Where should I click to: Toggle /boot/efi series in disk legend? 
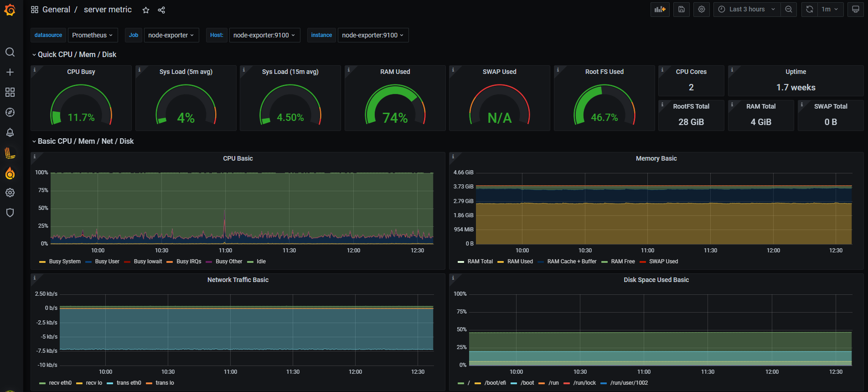(x=495, y=383)
